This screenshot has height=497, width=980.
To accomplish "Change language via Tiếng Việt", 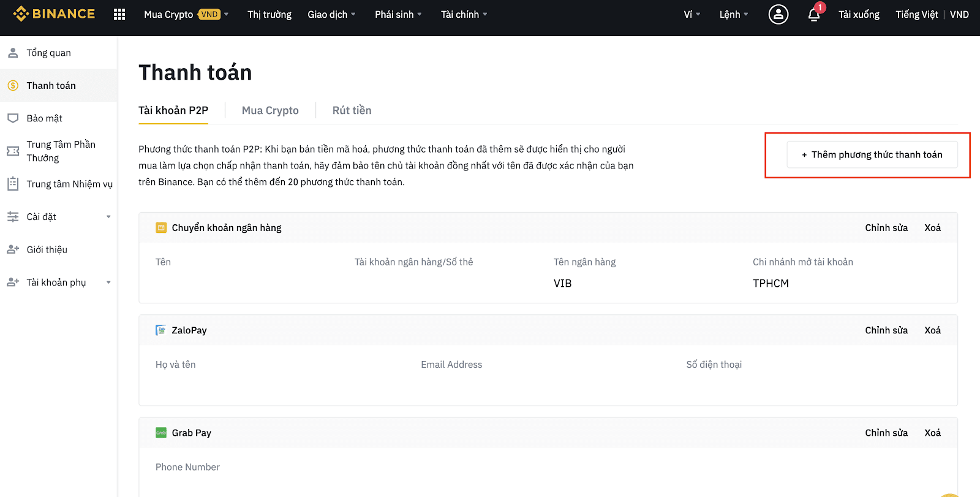I will click(x=917, y=14).
